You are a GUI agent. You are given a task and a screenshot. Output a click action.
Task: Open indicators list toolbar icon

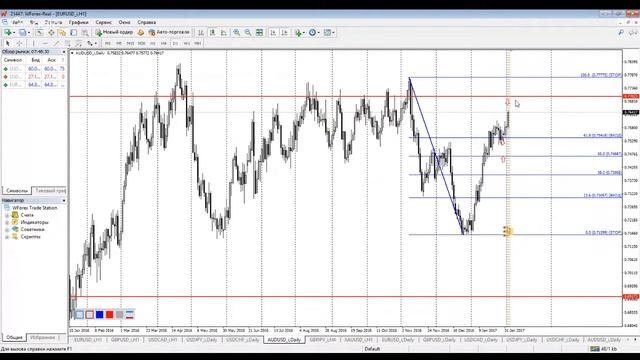coord(298,32)
